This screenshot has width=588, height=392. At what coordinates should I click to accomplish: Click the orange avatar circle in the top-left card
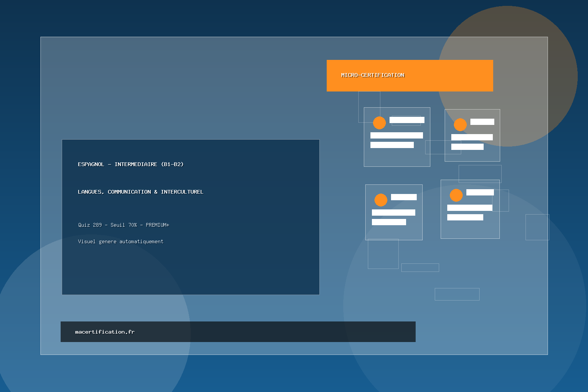379,123
